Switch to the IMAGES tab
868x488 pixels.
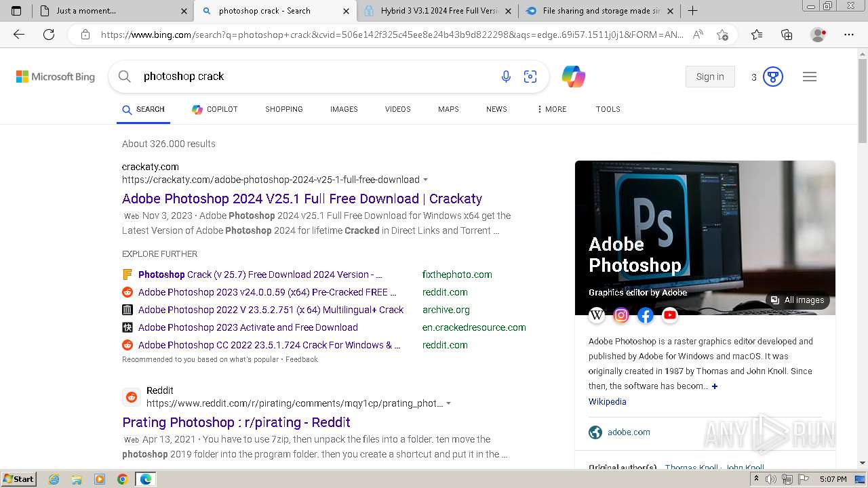[344, 109]
